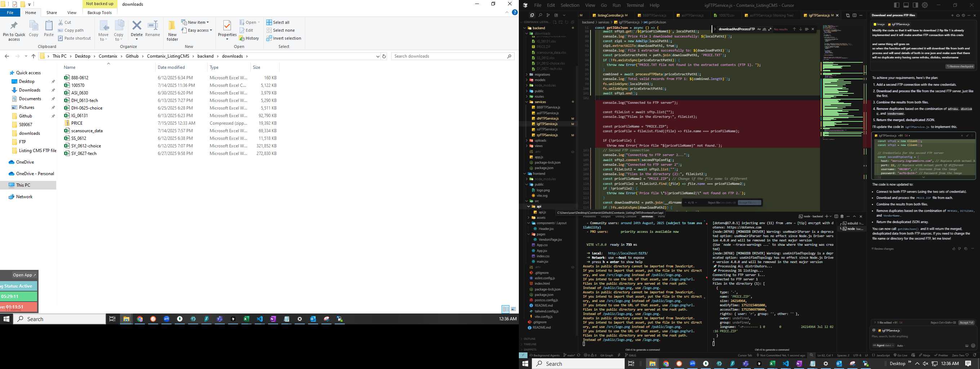This screenshot has width=980, height=369.
Task: Refresh the downloads folder address bar
Action: (384, 56)
